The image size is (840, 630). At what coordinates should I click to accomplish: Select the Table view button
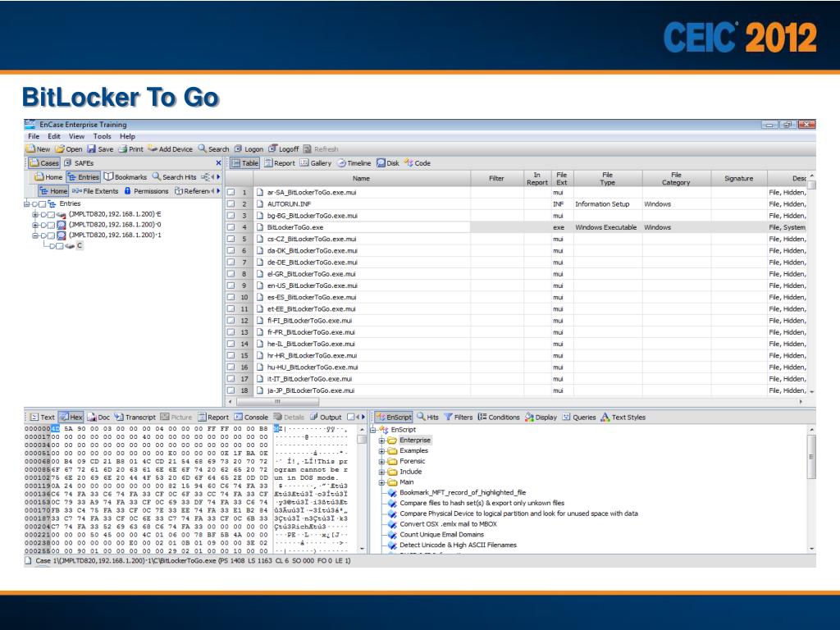pos(244,163)
